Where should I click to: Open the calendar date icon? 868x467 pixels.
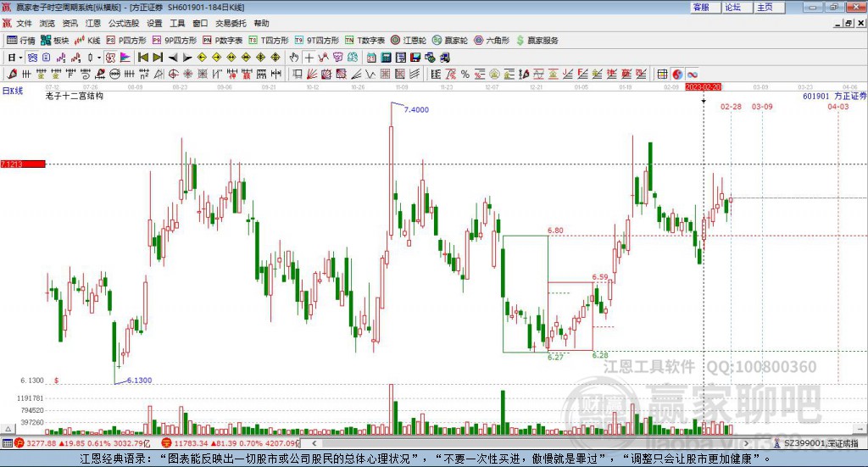(371, 58)
